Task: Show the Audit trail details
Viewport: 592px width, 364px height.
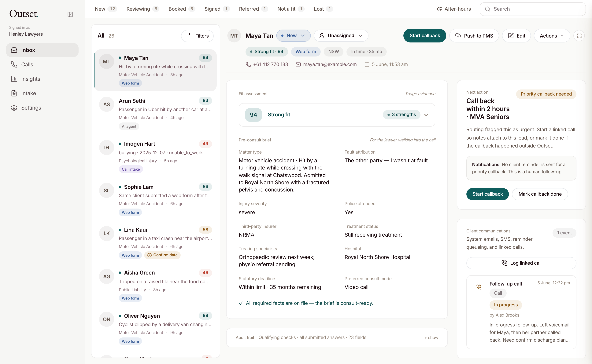Action: 431,337
